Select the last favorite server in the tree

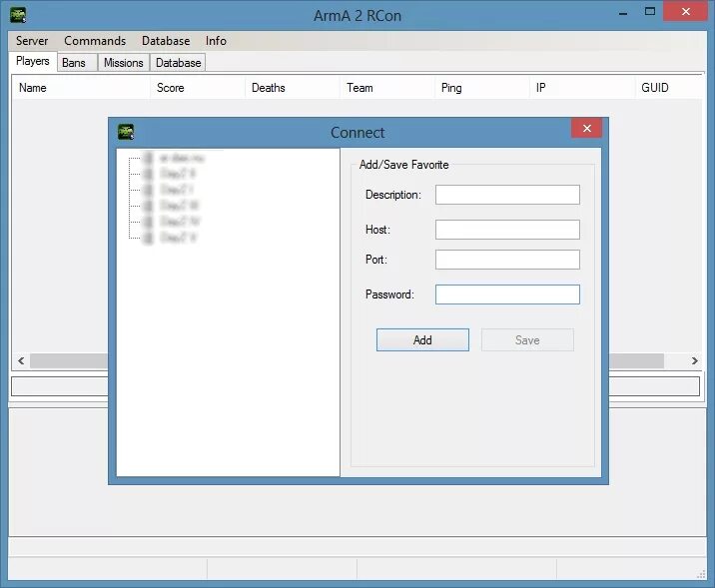coord(178,238)
